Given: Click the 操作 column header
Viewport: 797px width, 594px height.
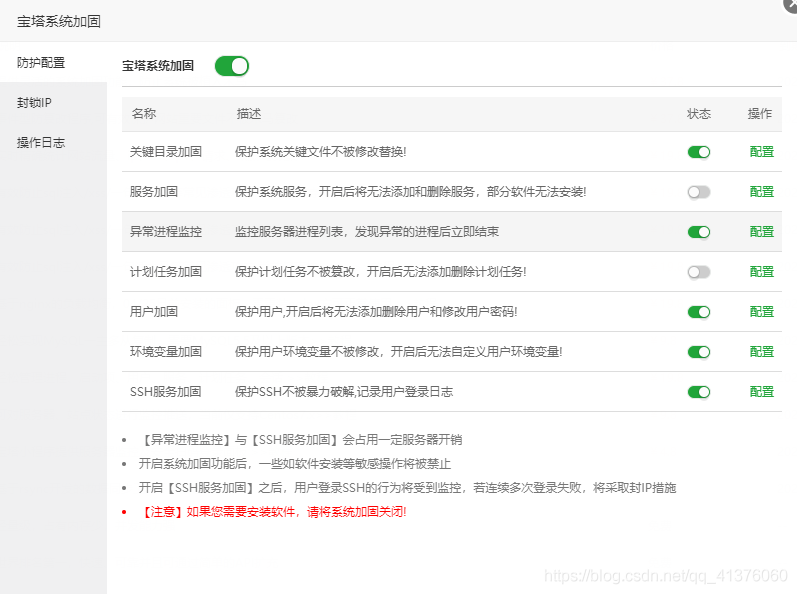Looking at the screenshot, I should [760, 114].
